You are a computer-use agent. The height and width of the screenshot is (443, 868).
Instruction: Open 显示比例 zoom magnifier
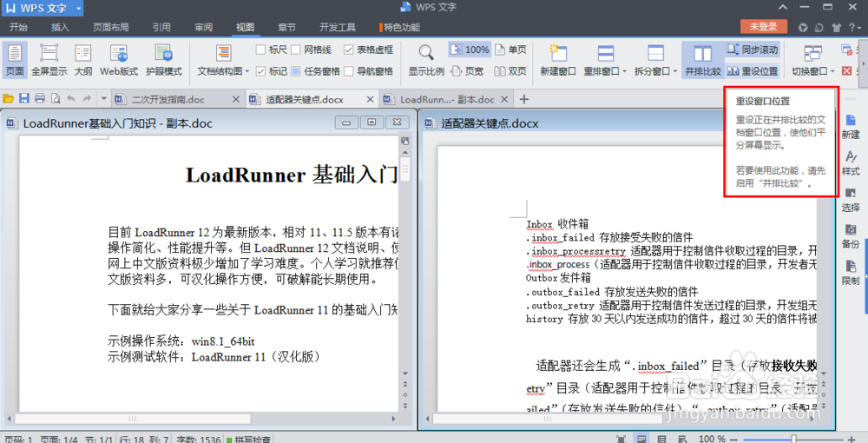[426, 60]
